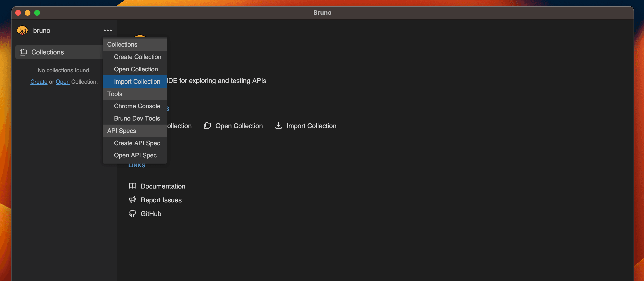Select Create API Spec menu entry
644x281 pixels.
(137, 143)
